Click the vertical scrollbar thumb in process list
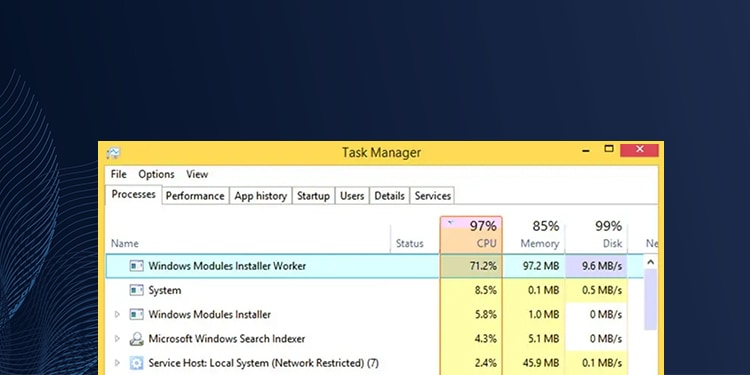Viewport: 750px width, 375px height. point(650,299)
